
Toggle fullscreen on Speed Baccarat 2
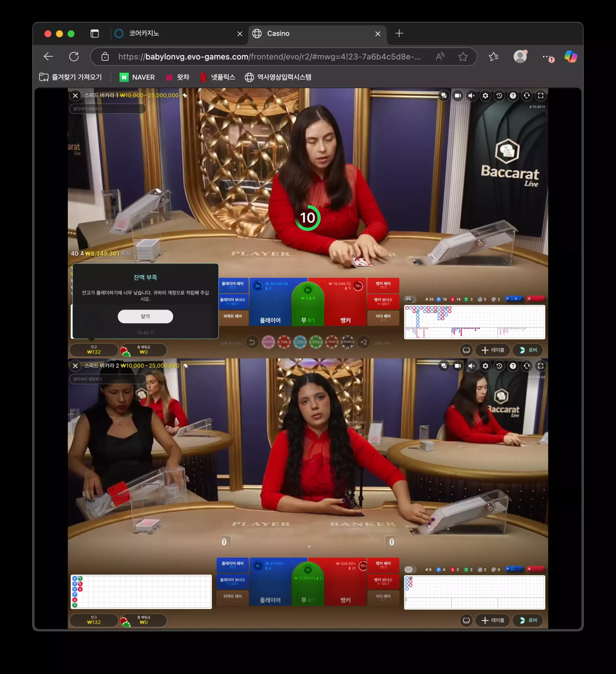tap(541, 366)
